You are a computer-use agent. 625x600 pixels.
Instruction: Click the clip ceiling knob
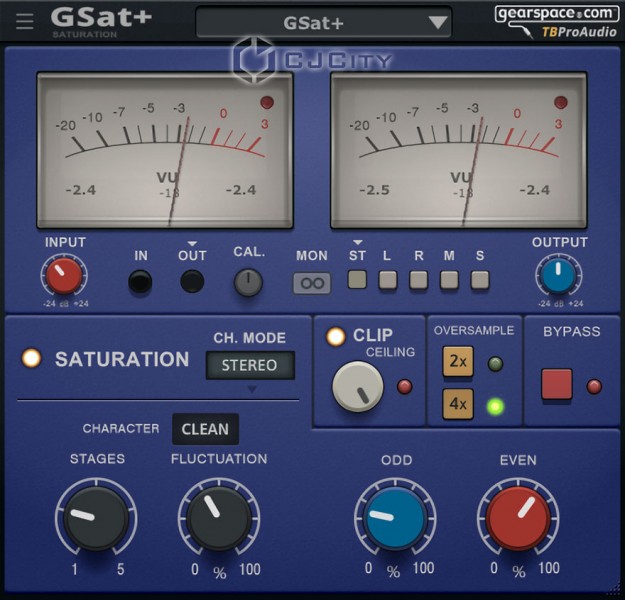[357, 387]
